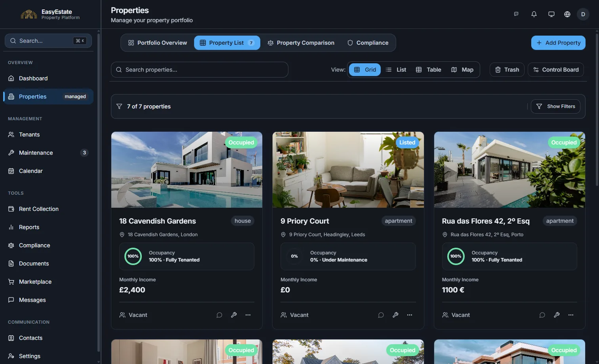Open the Portfolio Overview tab
The width and height of the screenshot is (599, 364).
click(x=157, y=43)
